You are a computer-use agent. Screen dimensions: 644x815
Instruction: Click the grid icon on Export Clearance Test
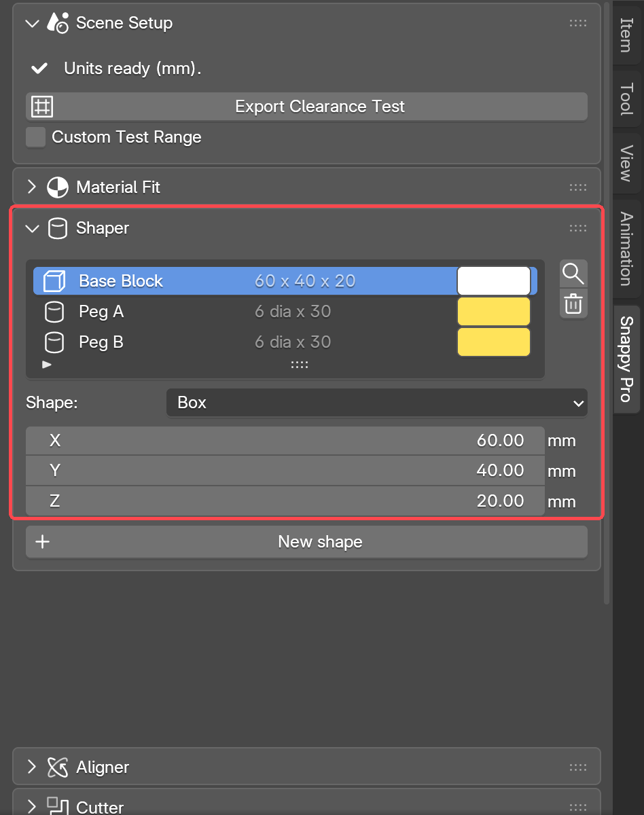[42, 107]
